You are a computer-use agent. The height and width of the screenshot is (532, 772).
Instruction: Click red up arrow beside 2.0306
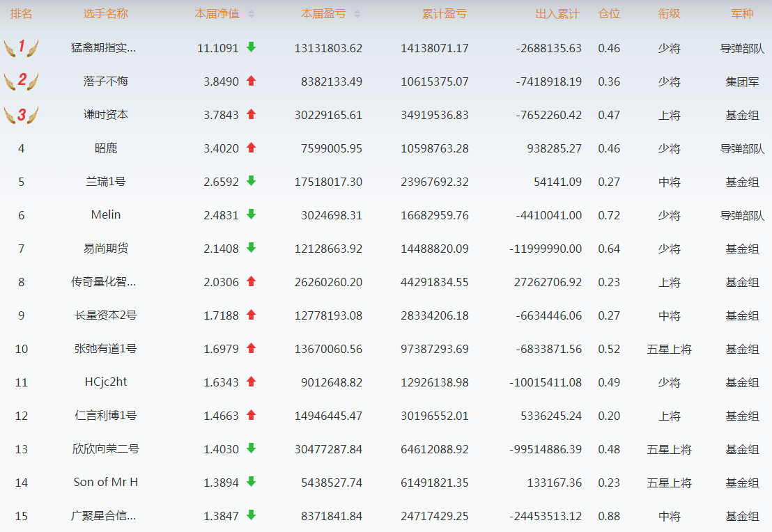[x=251, y=281]
